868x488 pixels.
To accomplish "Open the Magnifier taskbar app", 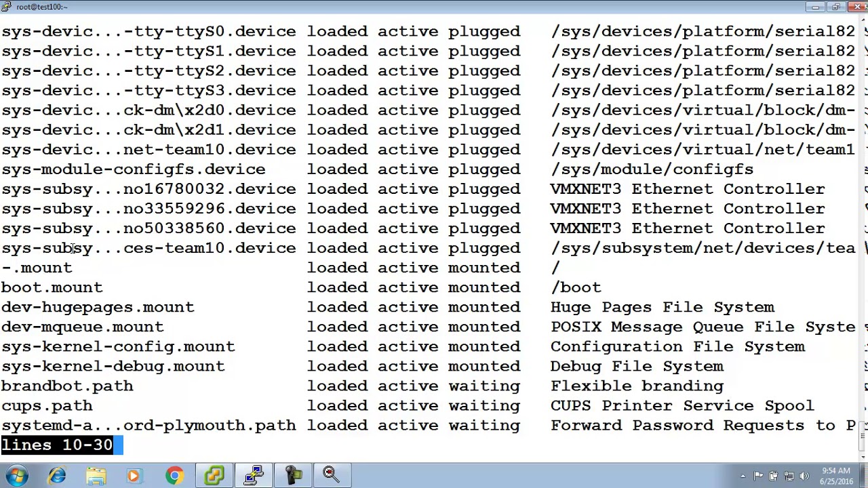I will 331,476.
